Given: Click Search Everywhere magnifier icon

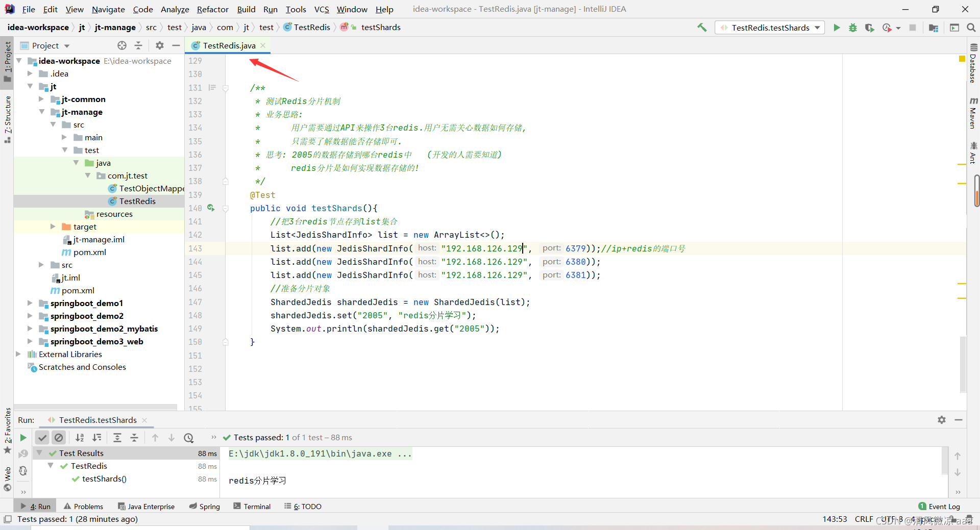Looking at the screenshot, I should tap(971, 28).
